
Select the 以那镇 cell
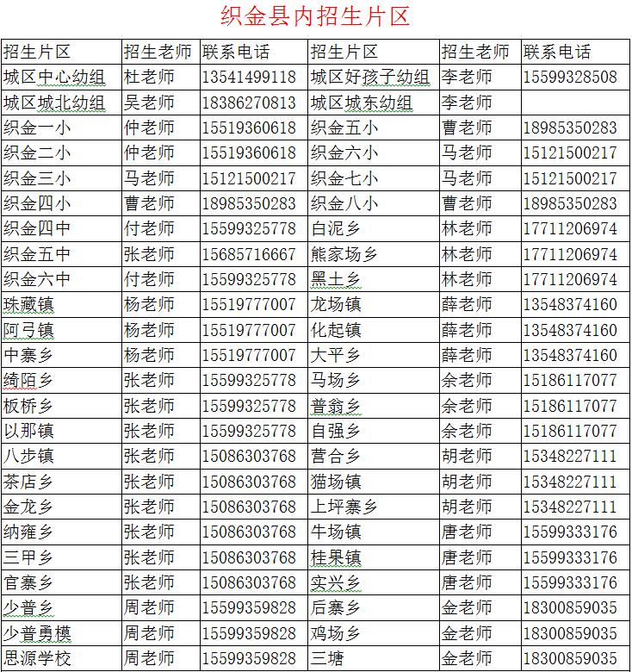pos(62,431)
